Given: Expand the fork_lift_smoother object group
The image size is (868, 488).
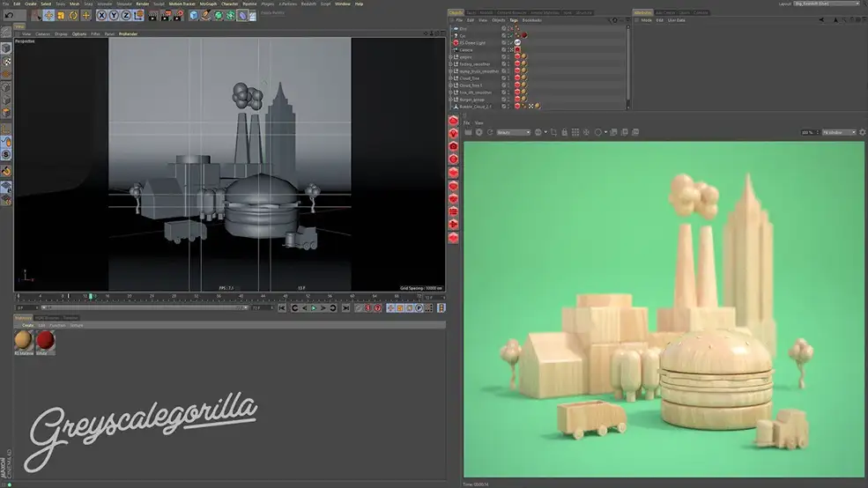Looking at the screenshot, I should click(450, 92).
